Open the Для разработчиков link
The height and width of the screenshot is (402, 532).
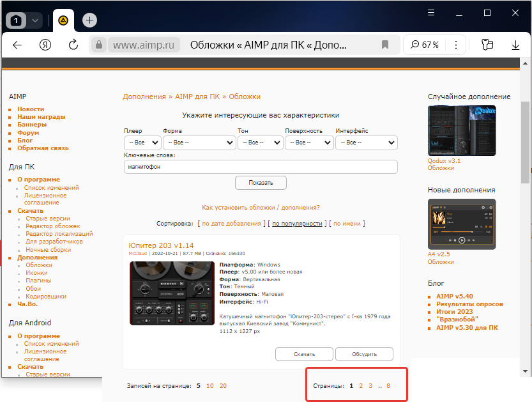coord(54,242)
